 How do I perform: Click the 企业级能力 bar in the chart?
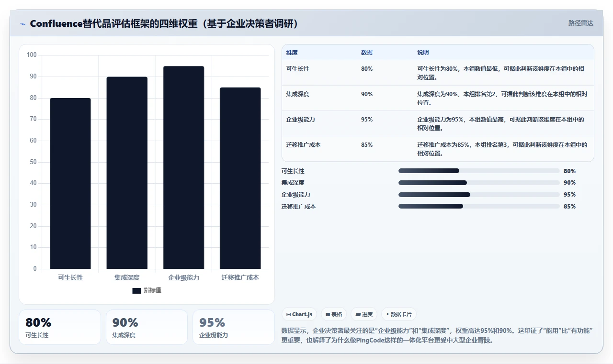[183, 167]
